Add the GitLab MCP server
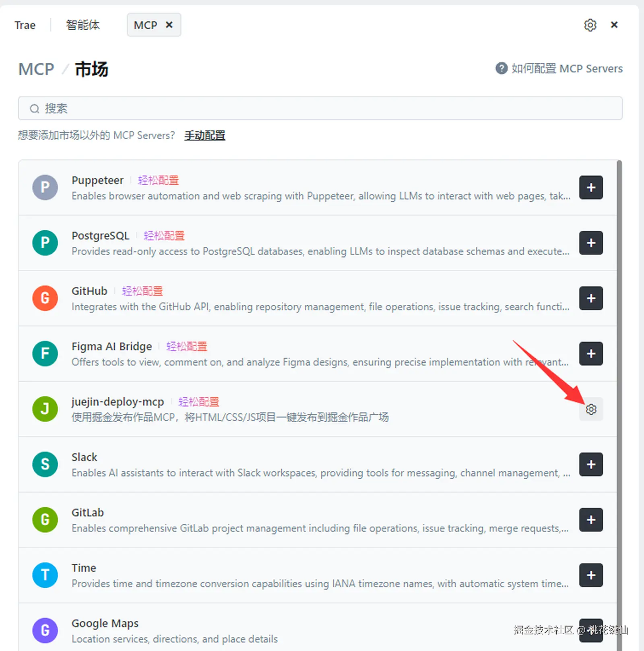 591,520
